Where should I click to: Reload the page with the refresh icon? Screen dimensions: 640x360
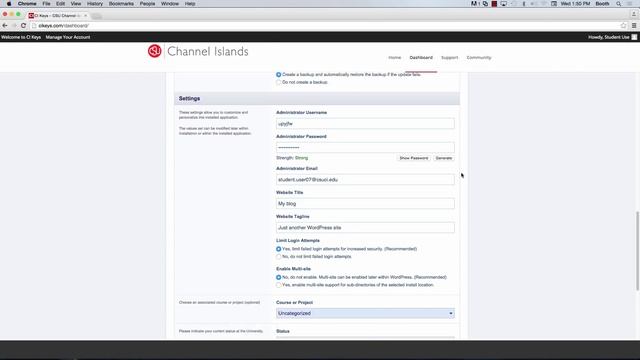coord(23,25)
